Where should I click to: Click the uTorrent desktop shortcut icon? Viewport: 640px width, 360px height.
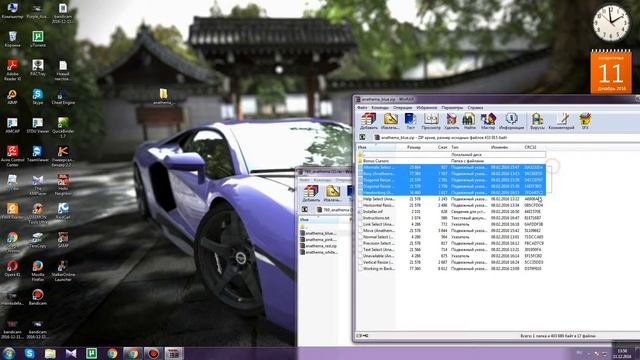click(38, 39)
